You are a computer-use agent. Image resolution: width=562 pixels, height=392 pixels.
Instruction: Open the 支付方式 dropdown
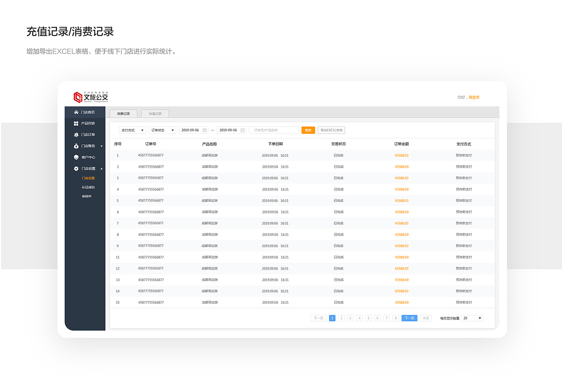pyautogui.click(x=133, y=130)
